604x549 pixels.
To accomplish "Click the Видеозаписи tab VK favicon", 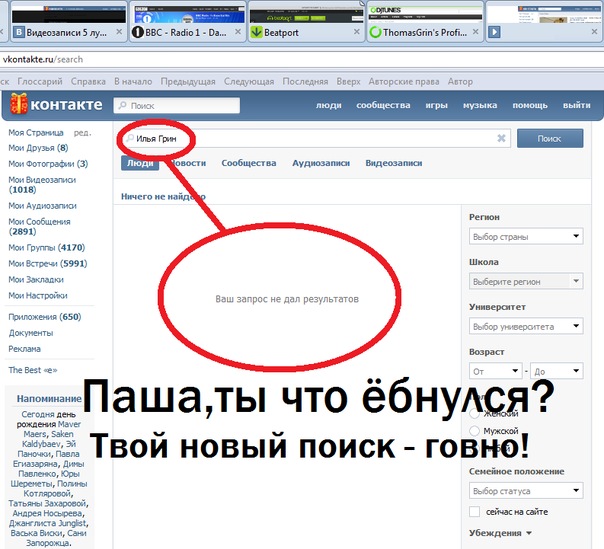I will (x=18, y=32).
